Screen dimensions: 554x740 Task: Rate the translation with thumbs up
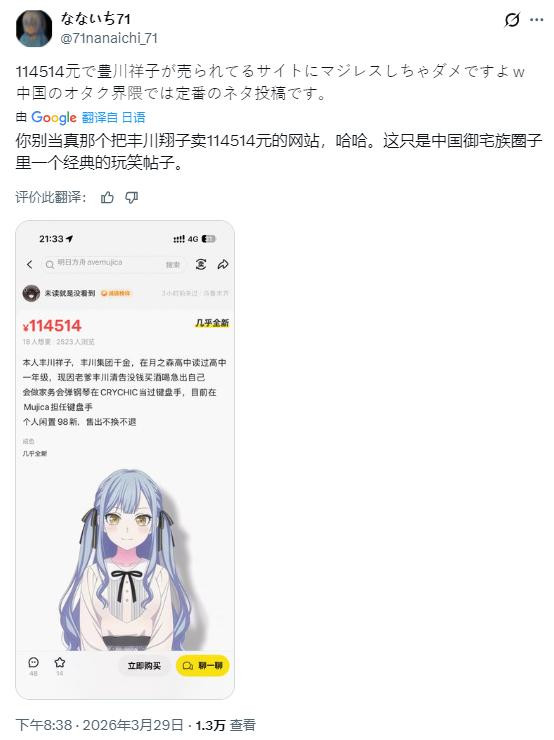tap(107, 197)
